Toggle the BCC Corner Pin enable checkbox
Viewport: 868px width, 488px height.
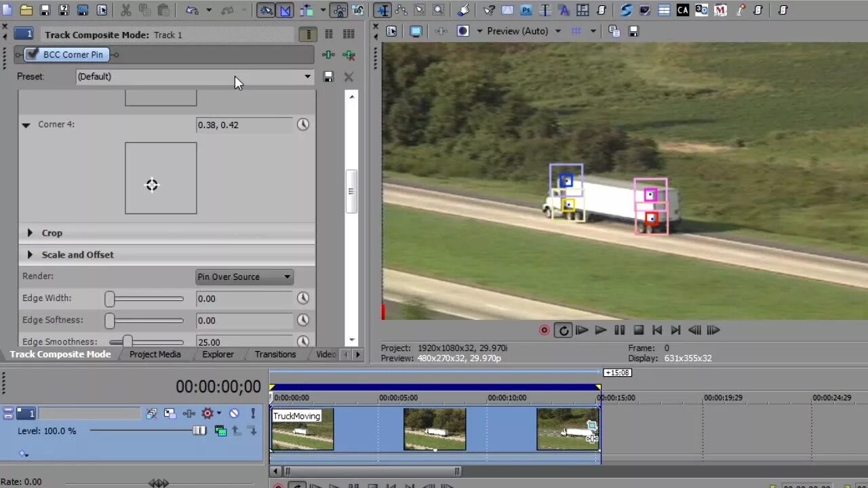point(31,55)
